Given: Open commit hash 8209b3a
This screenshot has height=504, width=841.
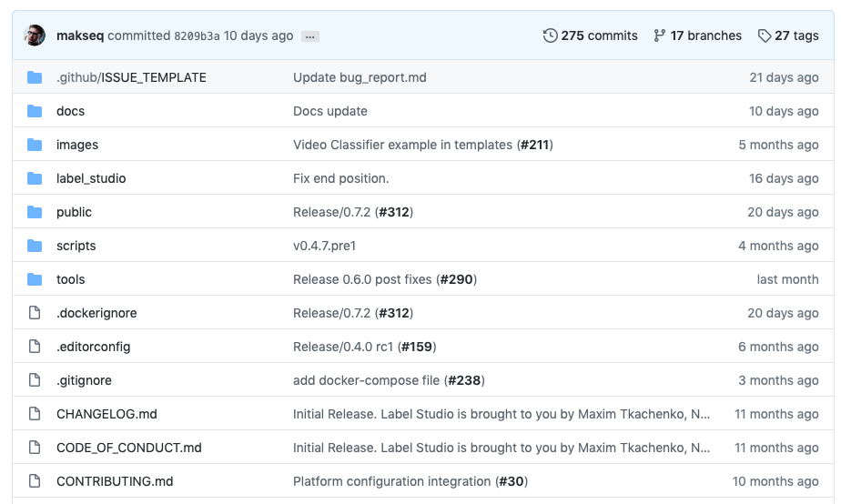Looking at the screenshot, I should coord(197,35).
